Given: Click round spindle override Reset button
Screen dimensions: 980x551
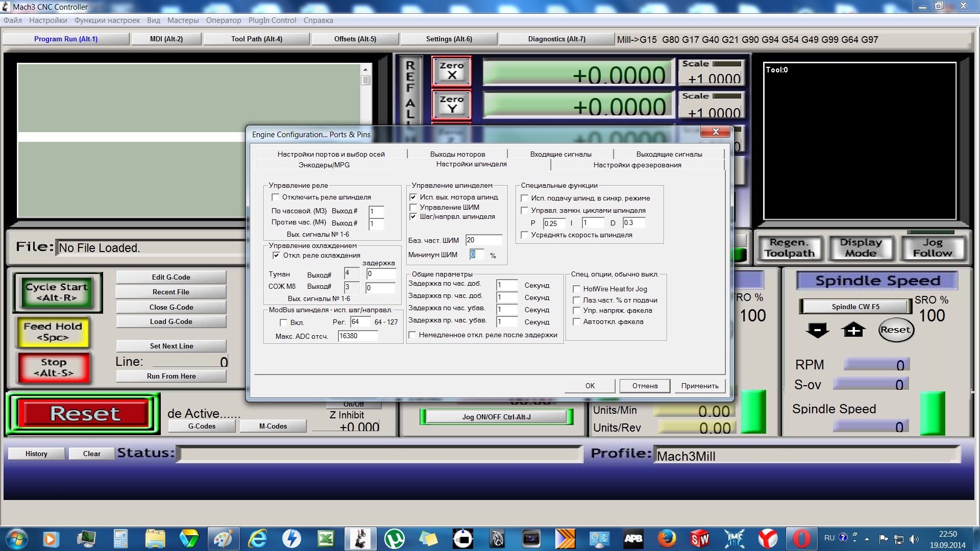Looking at the screenshot, I should 895,330.
